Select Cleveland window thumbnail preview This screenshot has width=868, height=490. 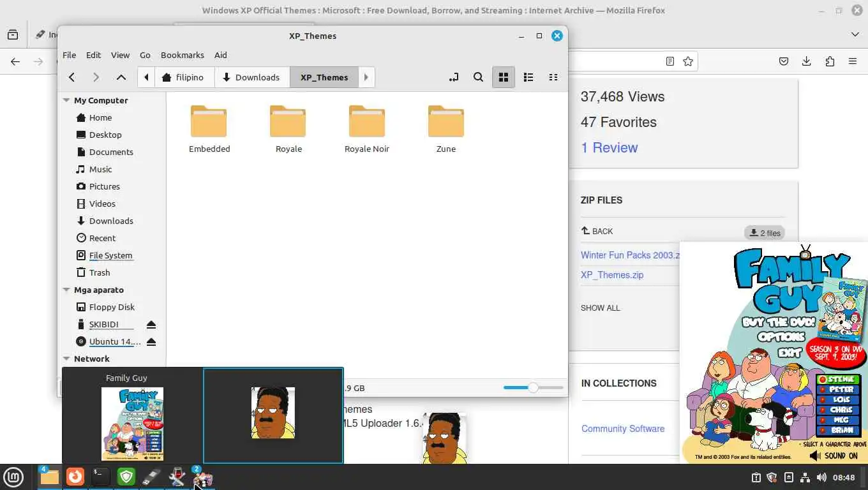point(273,415)
